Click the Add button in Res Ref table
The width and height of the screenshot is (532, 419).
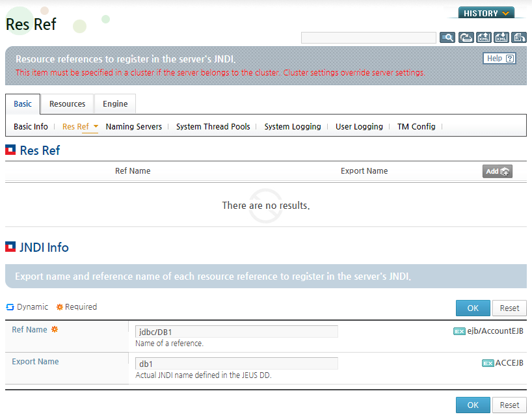click(x=498, y=171)
